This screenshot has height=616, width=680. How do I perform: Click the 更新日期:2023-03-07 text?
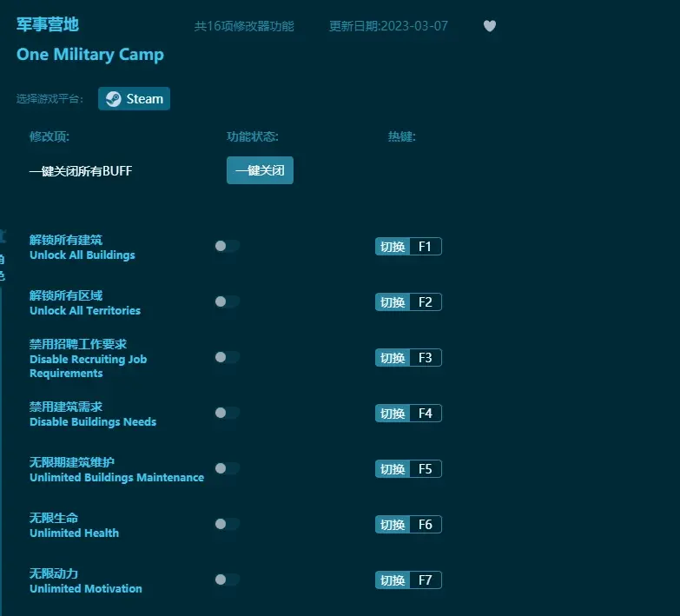[388, 26]
